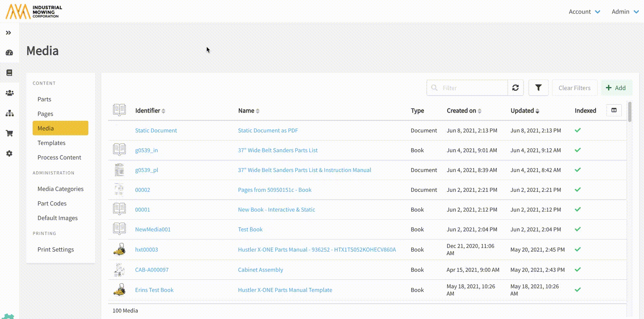The image size is (644, 319).
Task: Click the media table vertical scrollbar
Action: (x=629, y=112)
